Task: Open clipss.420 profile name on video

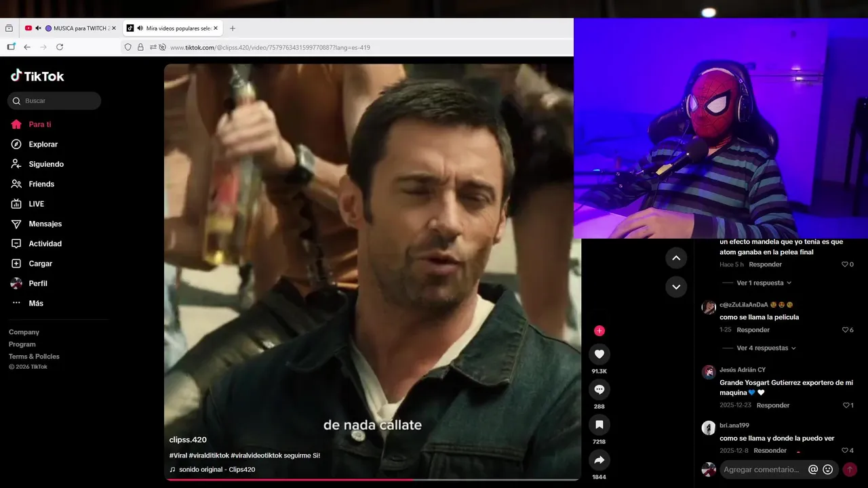Action: pos(188,440)
